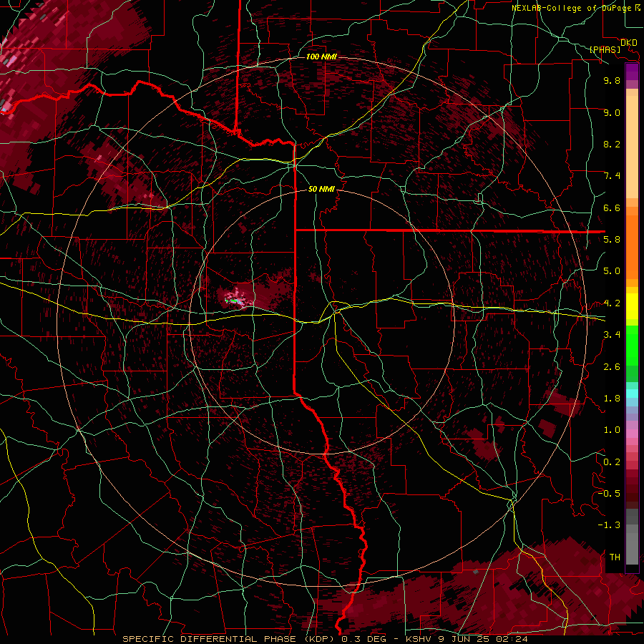
Task: Pick the yellow segment of the color bar
Action: [x=632, y=306]
